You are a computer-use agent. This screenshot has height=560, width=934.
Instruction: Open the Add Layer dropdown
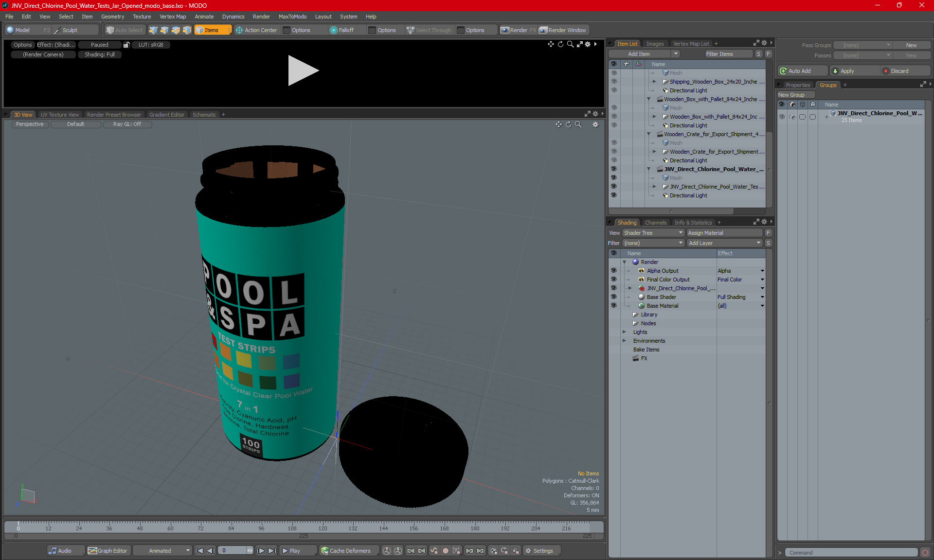[x=724, y=243]
